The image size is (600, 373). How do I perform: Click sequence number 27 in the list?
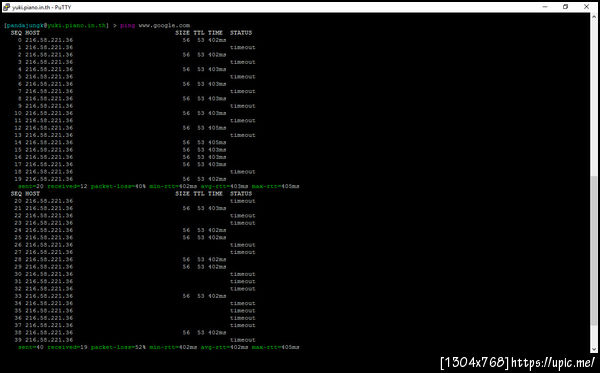(18, 252)
